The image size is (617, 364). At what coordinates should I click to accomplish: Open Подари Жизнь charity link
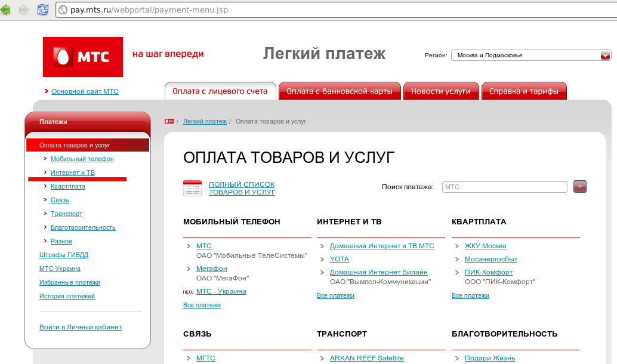[x=490, y=358]
